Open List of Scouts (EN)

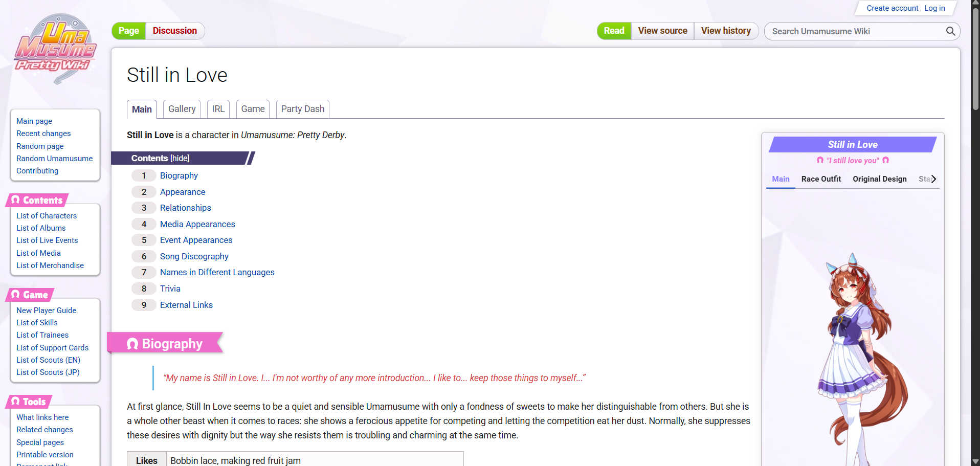pyautogui.click(x=48, y=360)
